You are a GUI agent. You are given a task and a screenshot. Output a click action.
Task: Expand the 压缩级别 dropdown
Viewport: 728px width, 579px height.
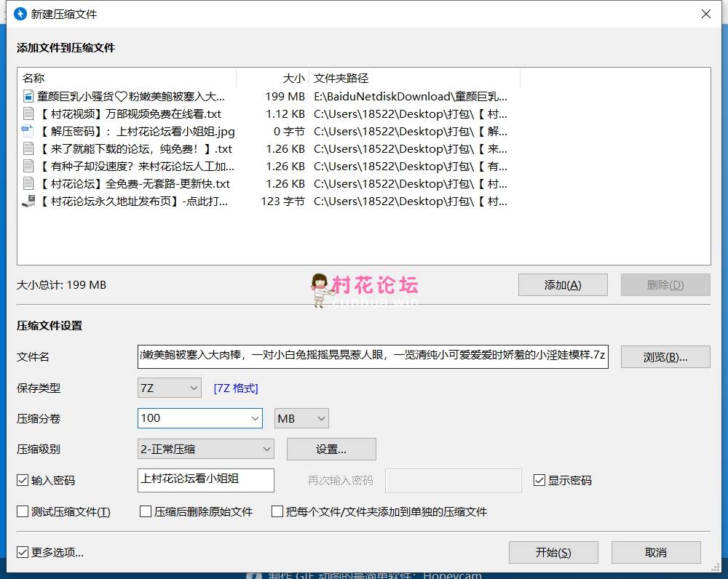point(205,449)
